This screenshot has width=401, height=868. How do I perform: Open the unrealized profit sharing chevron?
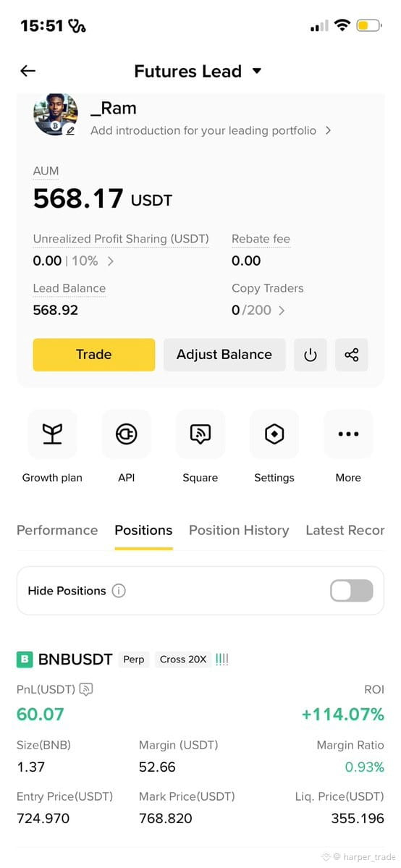[110, 261]
